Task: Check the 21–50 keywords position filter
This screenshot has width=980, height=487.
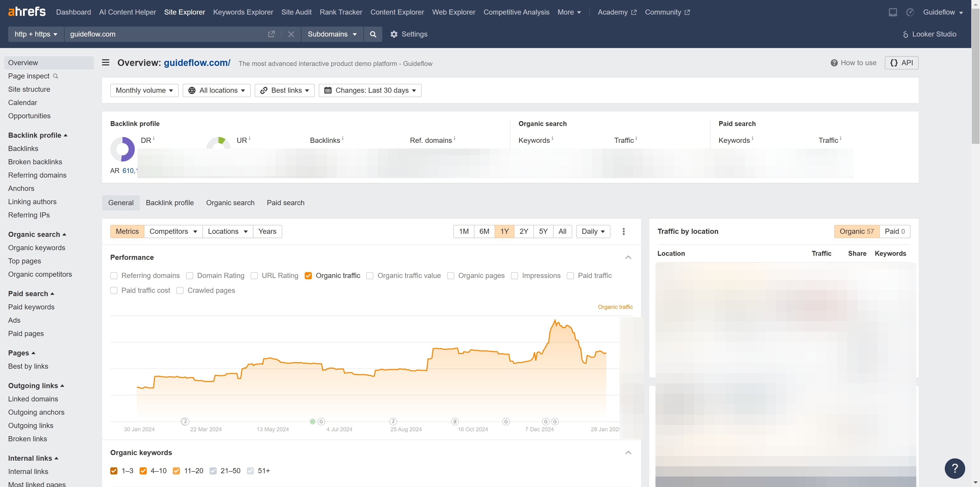Action: [x=213, y=471]
